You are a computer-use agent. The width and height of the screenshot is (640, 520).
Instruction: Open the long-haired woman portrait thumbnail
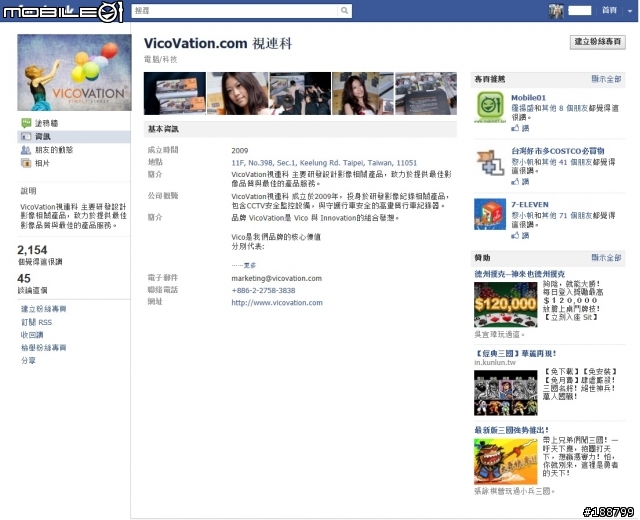[x=238, y=93]
